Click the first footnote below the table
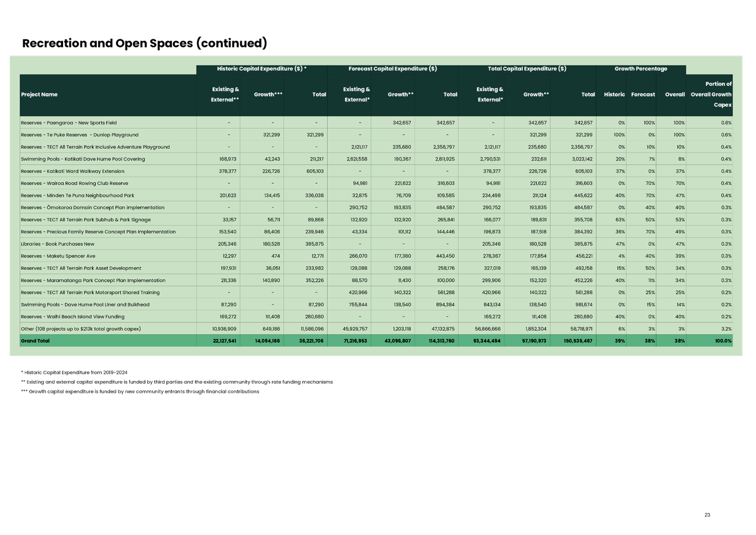This screenshot has width=756, height=535. [x=74, y=372]
